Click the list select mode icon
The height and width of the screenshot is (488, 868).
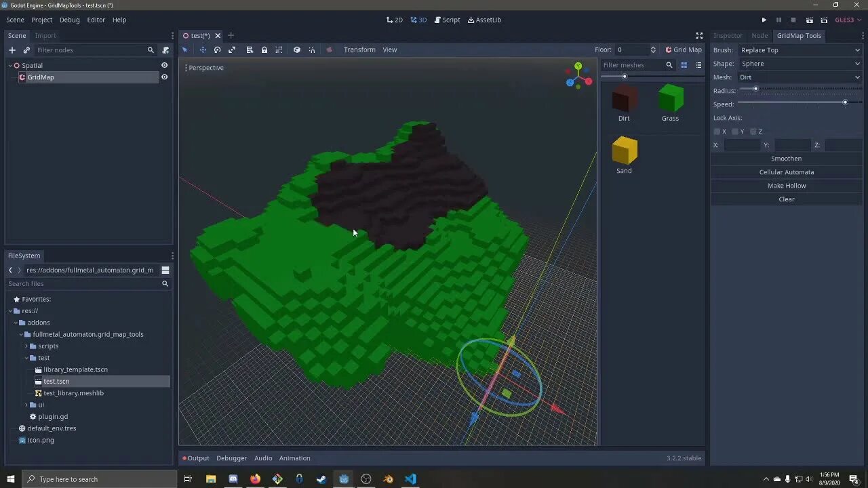[250, 49]
